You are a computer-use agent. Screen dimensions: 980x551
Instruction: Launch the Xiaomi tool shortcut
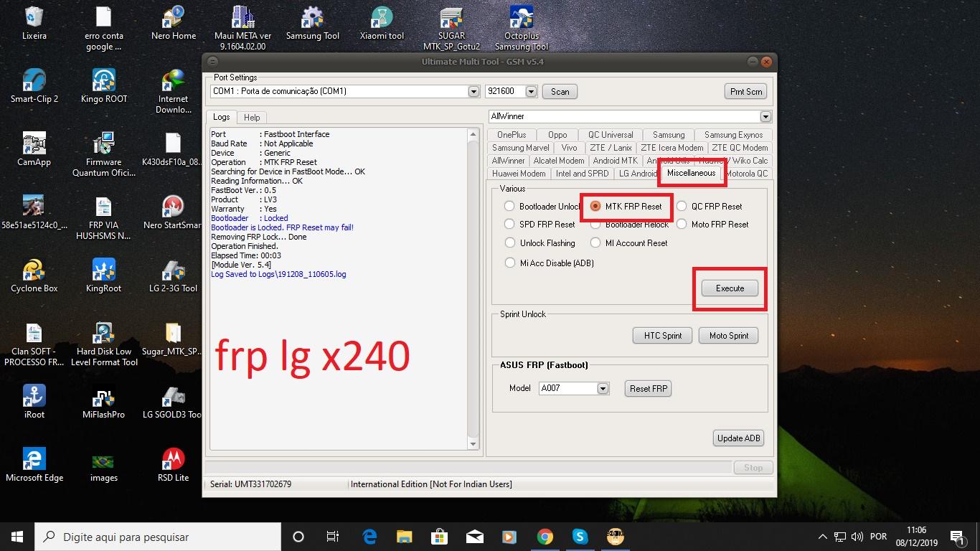(x=382, y=24)
